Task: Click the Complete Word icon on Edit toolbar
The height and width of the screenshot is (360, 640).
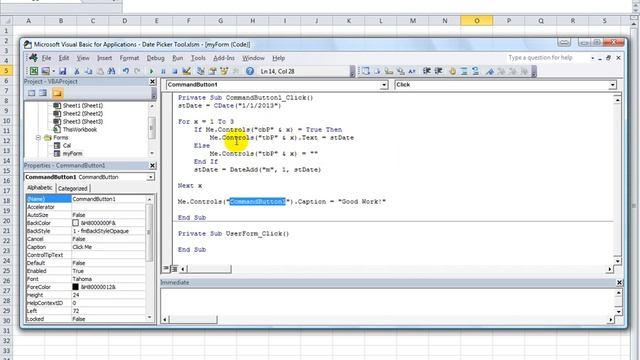Action: click(x=412, y=71)
